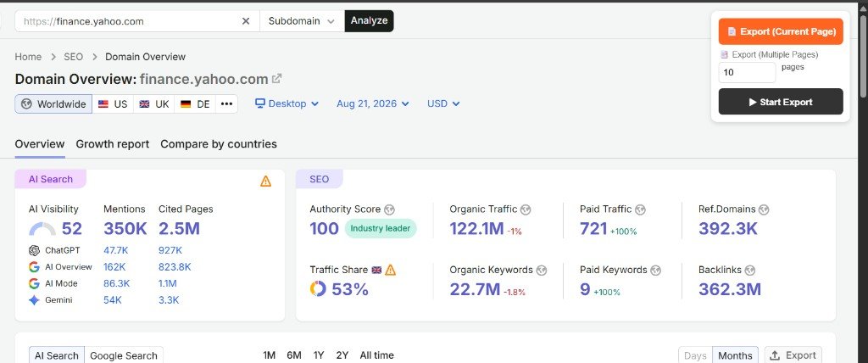Viewport: 868px width, 363px height.
Task: Open Organic Traffic value 122.1M
Action: click(476, 228)
